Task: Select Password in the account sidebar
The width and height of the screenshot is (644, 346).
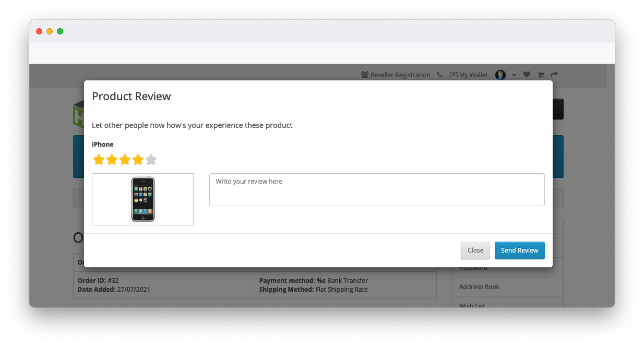Action: [x=473, y=268]
